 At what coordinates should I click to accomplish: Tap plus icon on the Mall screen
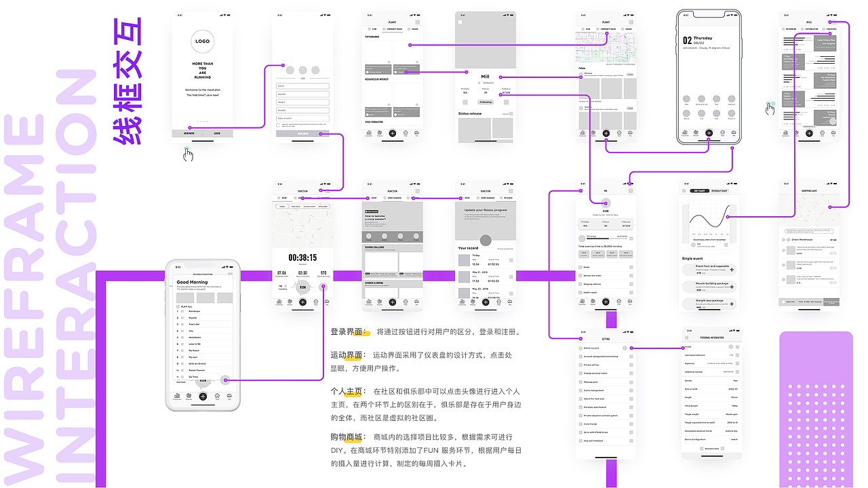click(809, 133)
